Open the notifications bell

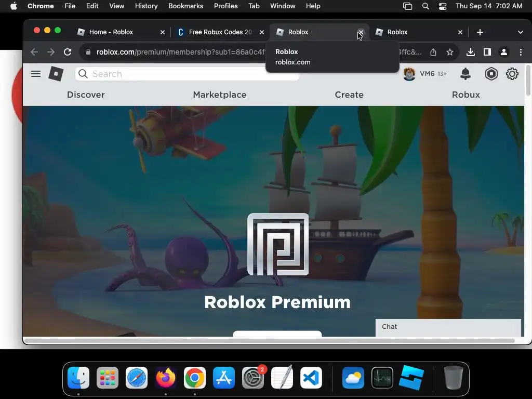tap(465, 74)
